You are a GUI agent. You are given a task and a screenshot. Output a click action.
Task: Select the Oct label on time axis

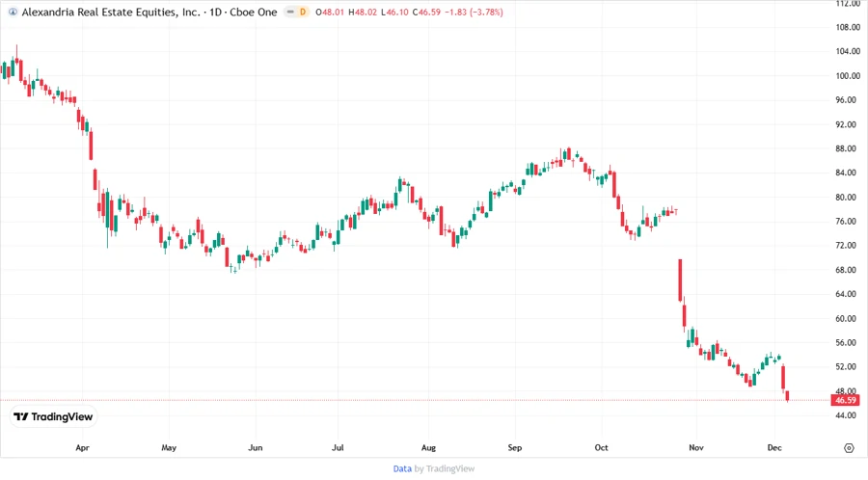(x=601, y=447)
